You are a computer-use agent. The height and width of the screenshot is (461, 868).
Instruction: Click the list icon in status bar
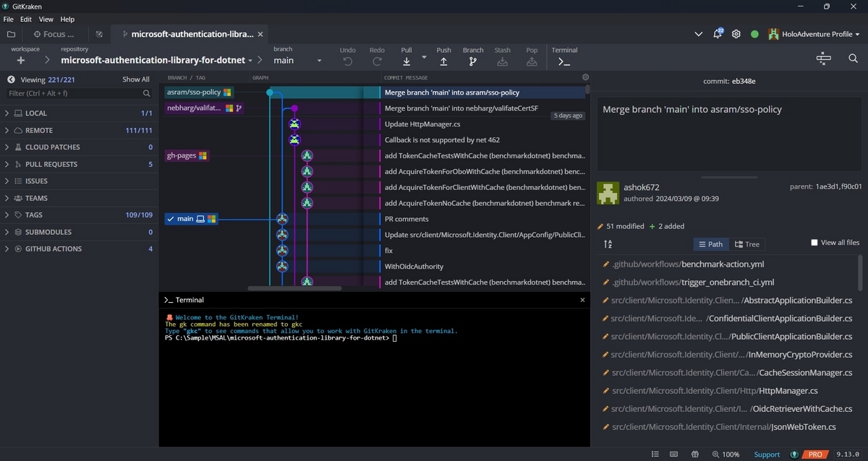pyautogui.click(x=655, y=454)
